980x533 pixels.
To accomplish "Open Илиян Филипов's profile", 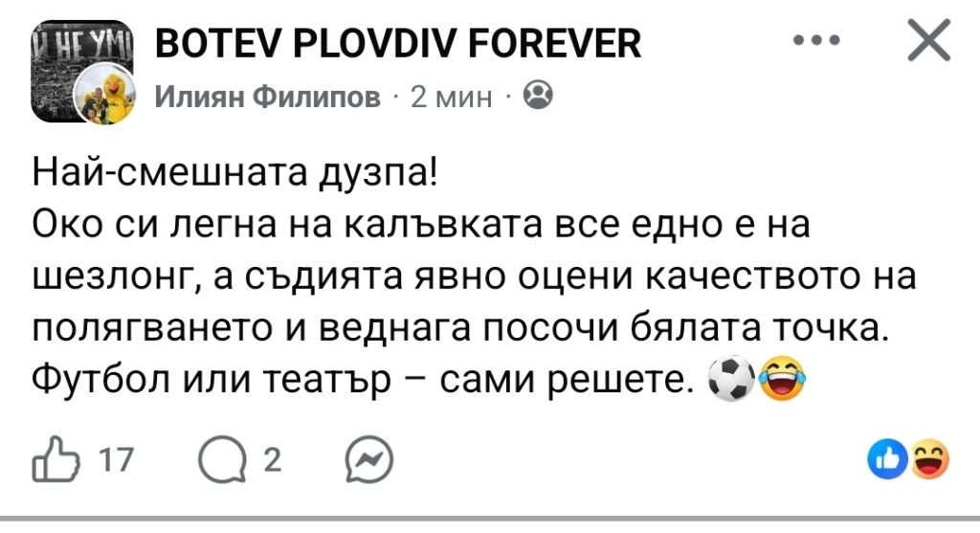I will pyautogui.click(x=268, y=96).
